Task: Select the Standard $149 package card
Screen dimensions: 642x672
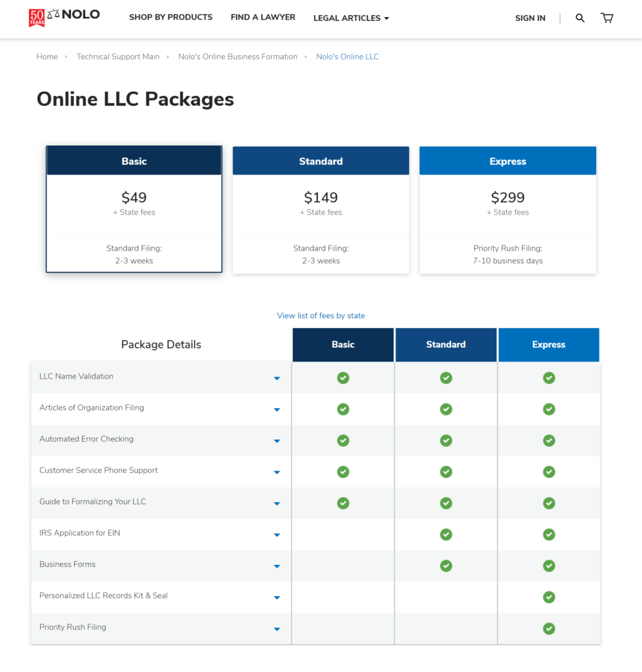Action: pyautogui.click(x=321, y=210)
